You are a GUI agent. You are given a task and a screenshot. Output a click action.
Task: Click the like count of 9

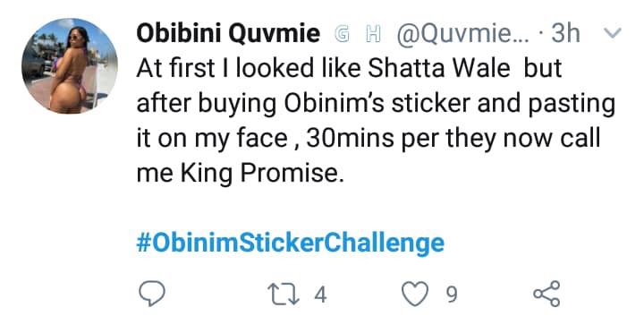451,295
